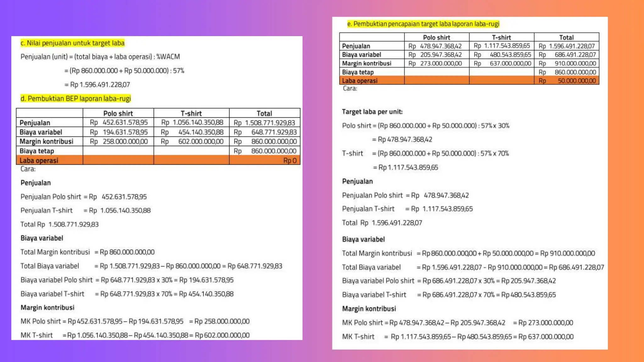Click the 910.000.000,00 margin kontribusi total cell
The height and width of the screenshot is (362, 644).
(575, 63)
